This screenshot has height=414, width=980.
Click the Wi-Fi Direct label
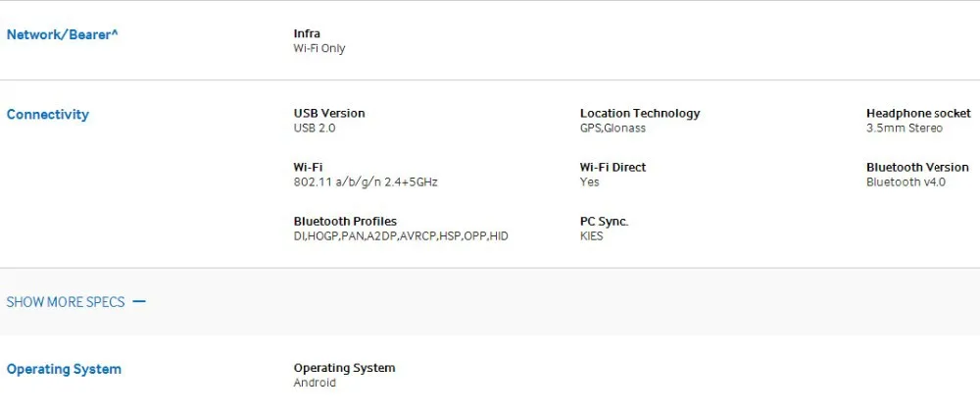coord(612,167)
